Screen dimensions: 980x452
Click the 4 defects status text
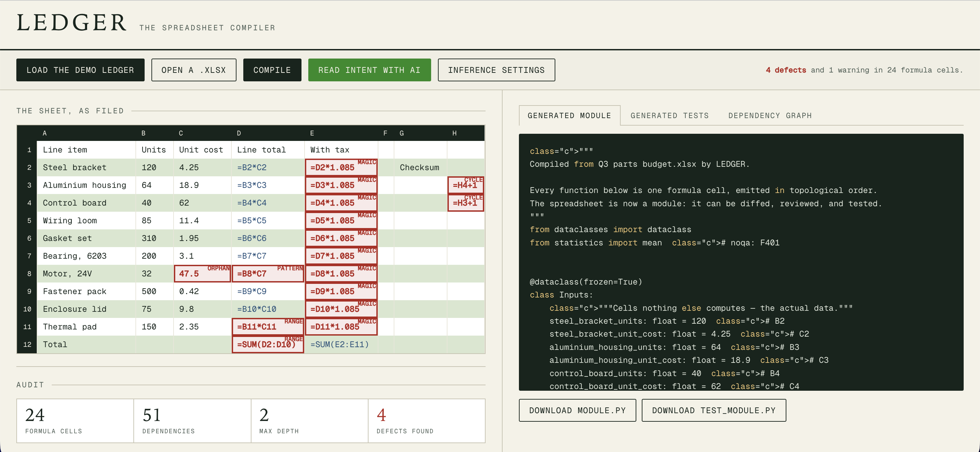coord(786,70)
